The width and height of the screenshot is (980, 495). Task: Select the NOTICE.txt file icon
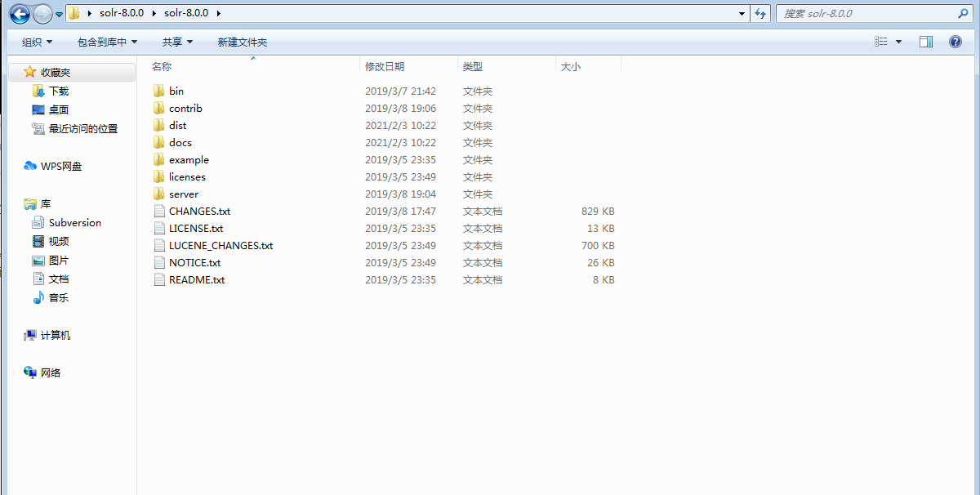click(159, 263)
